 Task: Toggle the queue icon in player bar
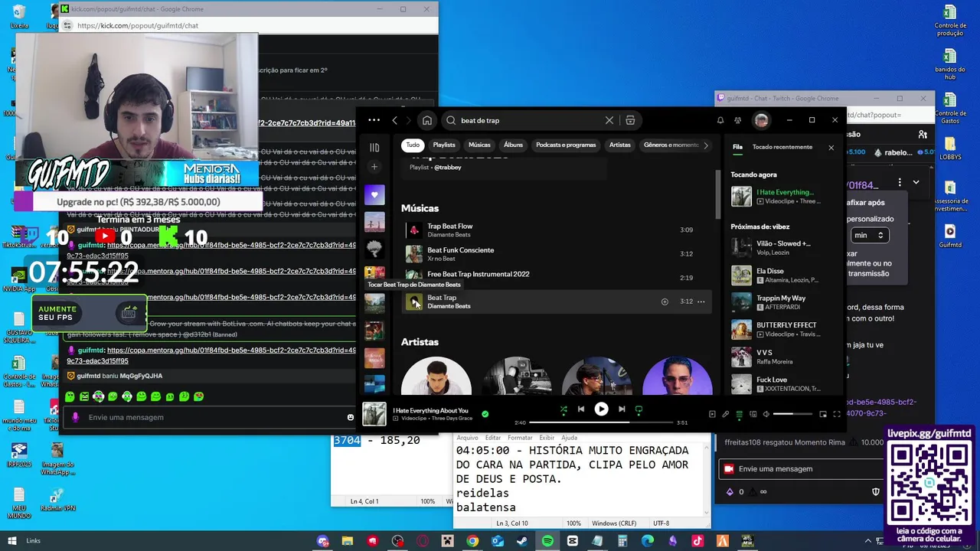coord(740,414)
